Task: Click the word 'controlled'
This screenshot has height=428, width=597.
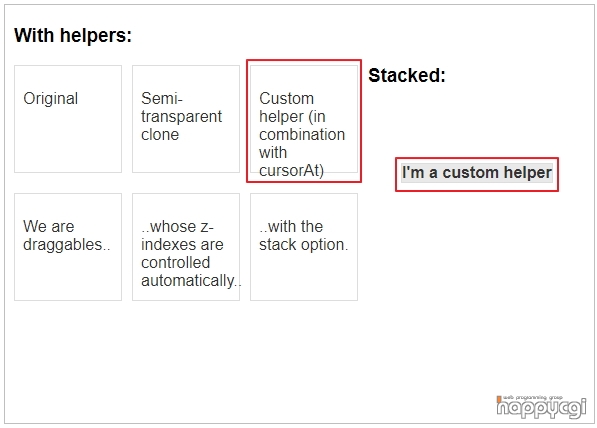Action: [176, 262]
